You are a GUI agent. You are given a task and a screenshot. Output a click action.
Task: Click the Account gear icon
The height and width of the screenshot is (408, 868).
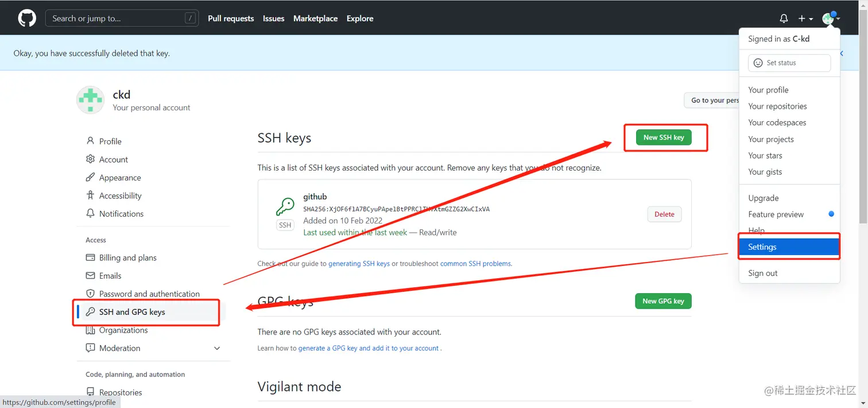(90, 159)
